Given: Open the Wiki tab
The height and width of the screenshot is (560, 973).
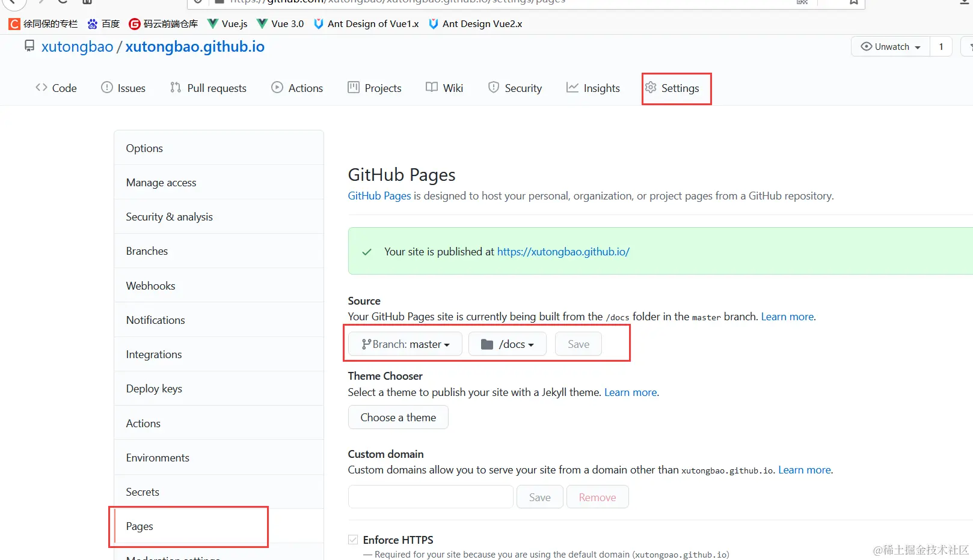Looking at the screenshot, I should point(444,88).
